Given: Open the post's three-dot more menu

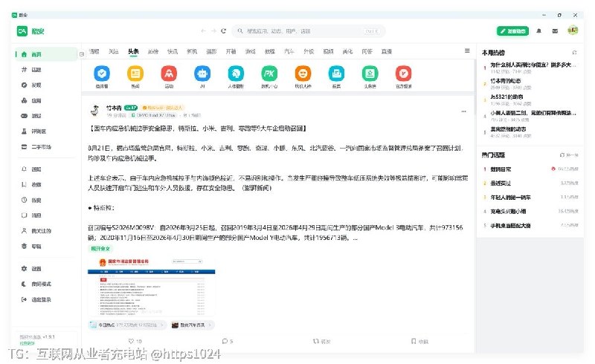Looking at the screenshot, I should tap(463, 111).
